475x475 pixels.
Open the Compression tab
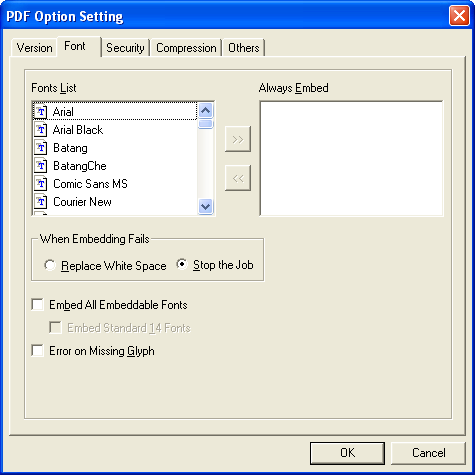point(186,48)
